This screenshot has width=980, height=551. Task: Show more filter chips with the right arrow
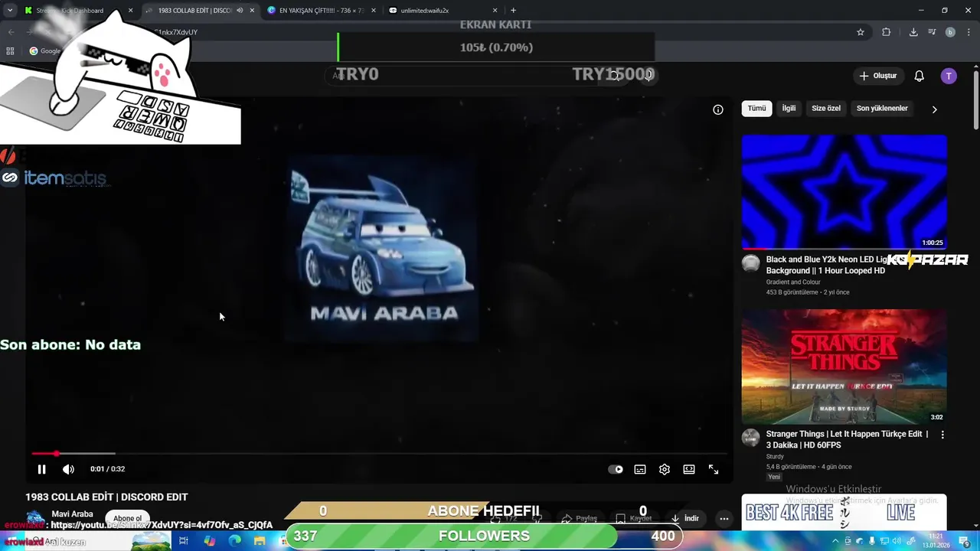[x=934, y=109]
